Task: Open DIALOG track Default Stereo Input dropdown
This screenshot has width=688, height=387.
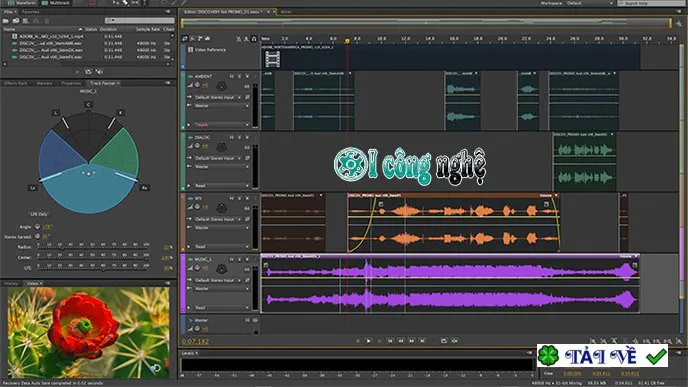Action: point(219,158)
